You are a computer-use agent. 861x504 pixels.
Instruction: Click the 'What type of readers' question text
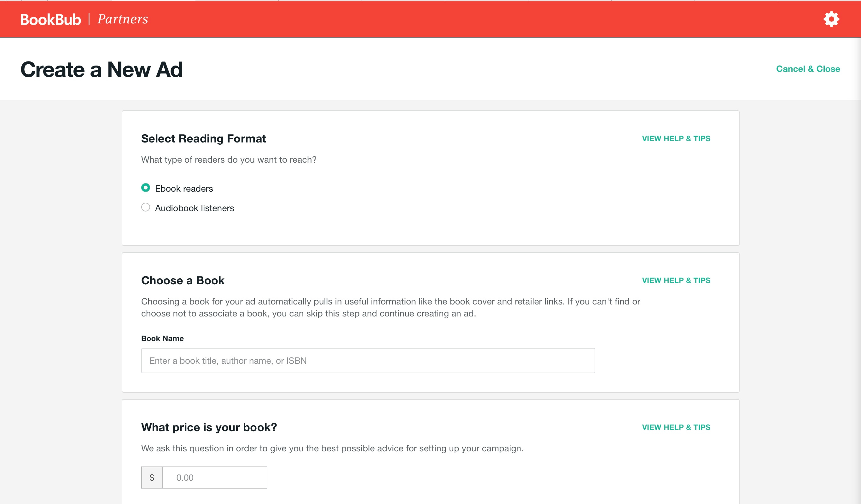(229, 159)
